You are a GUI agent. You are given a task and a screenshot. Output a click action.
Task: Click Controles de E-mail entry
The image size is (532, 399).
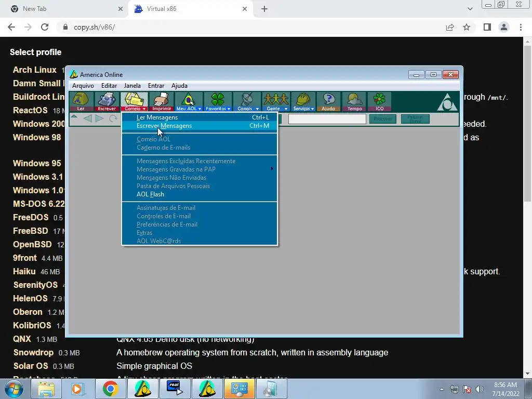coord(199,216)
